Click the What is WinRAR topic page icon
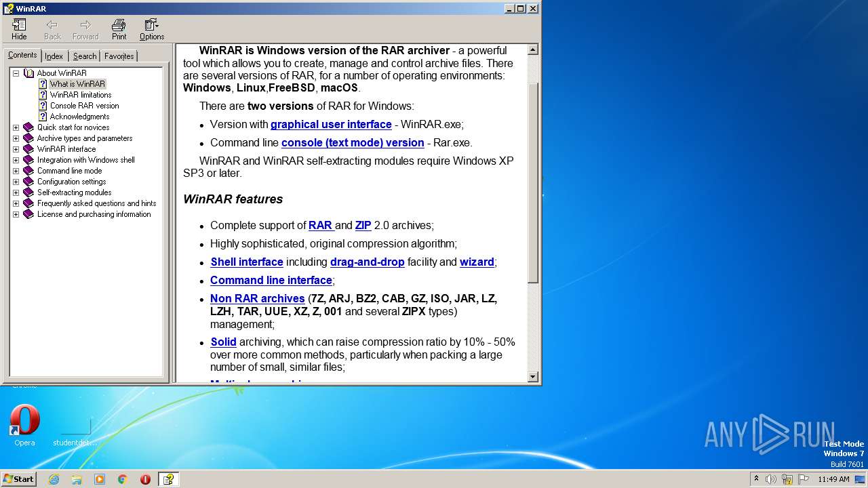This screenshot has width=868, height=488. (43, 84)
